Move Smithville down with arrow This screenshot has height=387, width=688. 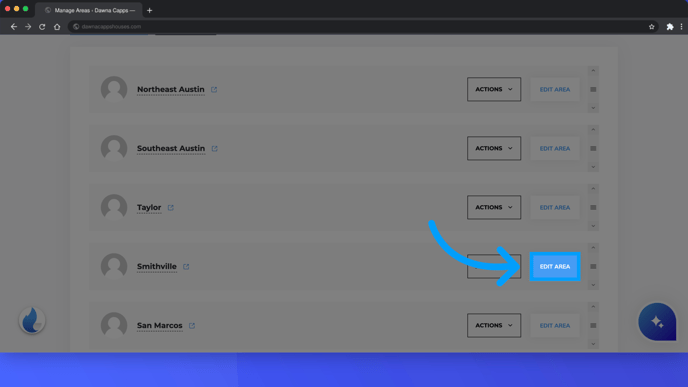593,285
